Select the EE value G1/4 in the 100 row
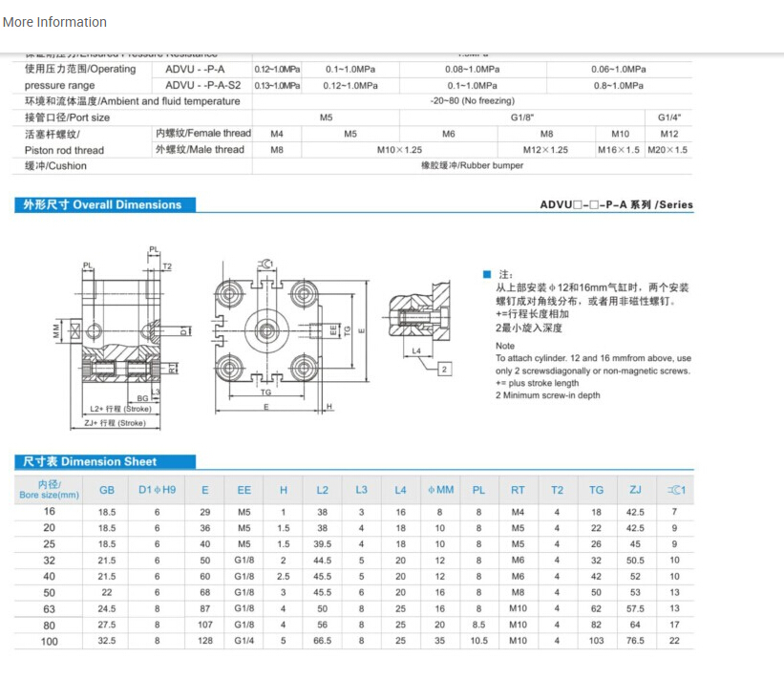This screenshot has height=679, width=784. point(244,641)
